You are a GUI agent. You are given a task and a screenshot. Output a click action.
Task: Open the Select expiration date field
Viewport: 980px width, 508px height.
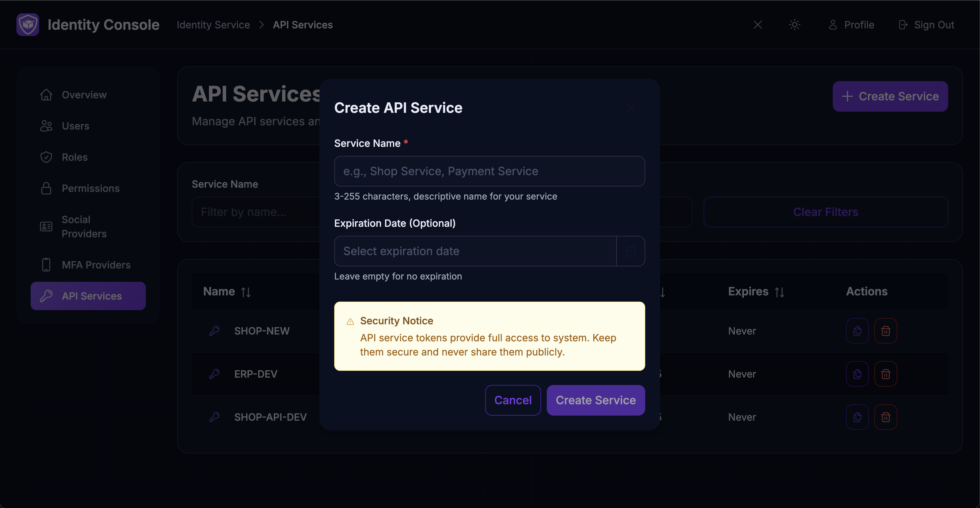[x=474, y=251]
